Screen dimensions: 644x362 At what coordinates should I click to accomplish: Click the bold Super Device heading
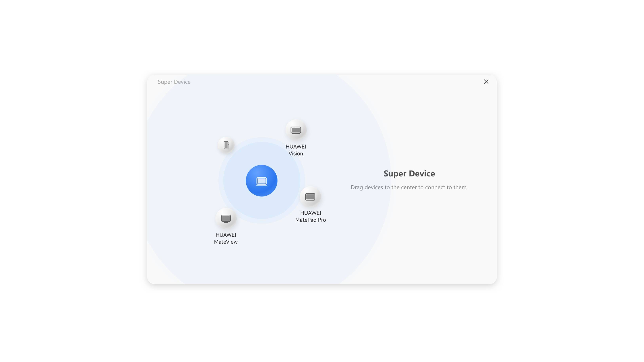[409, 173]
